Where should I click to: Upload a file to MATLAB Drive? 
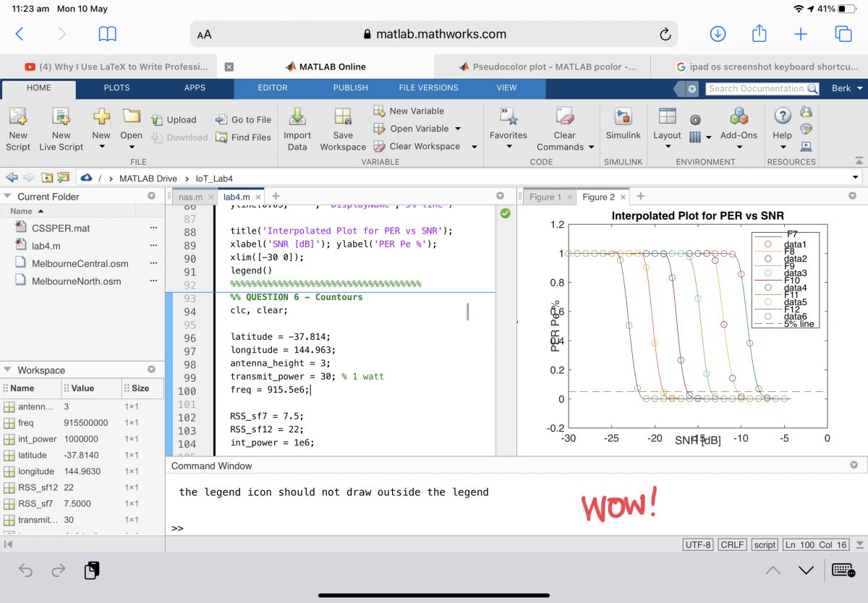point(174,119)
